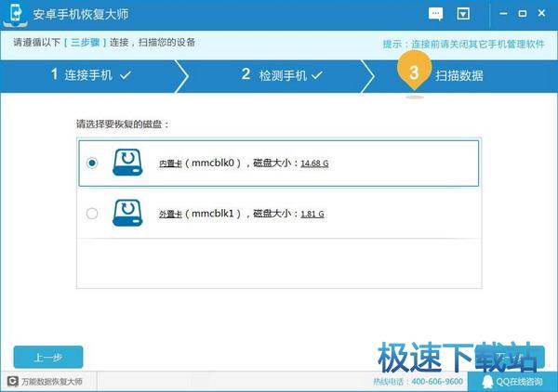Click the 外置卡 underlined label
This screenshot has height=392, width=558.
click(170, 214)
